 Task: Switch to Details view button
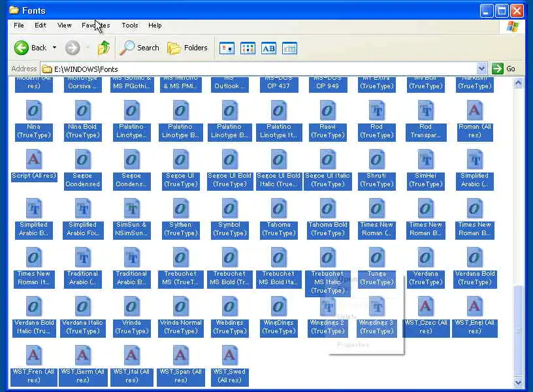(x=289, y=48)
